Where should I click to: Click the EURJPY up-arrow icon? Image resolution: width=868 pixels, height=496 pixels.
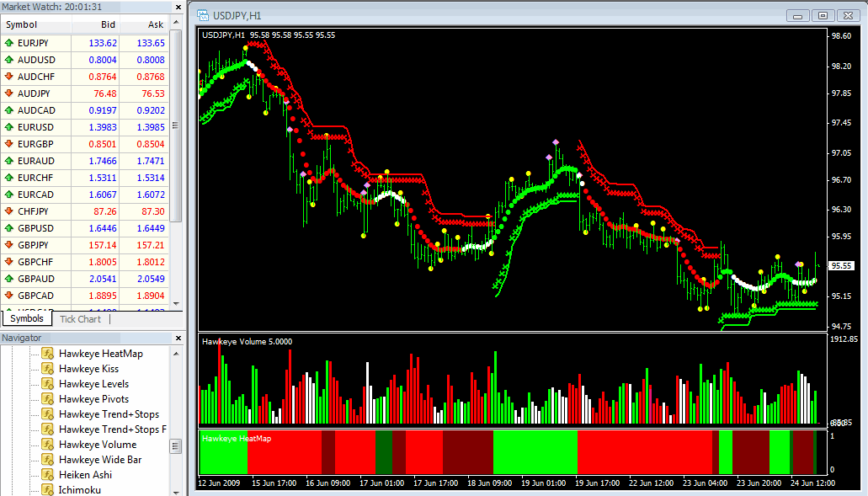tap(9, 43)
